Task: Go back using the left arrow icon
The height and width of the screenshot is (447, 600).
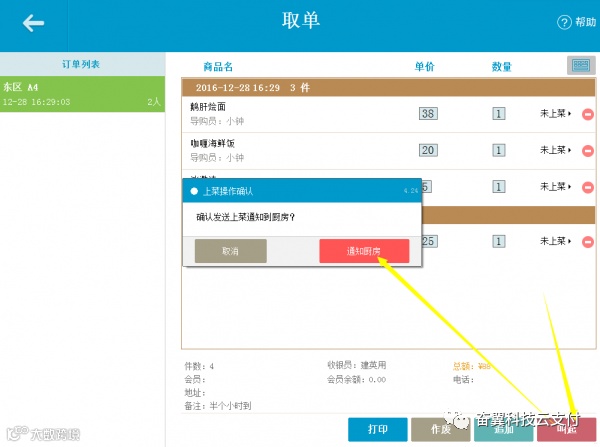Action: [x=33, y=23]
